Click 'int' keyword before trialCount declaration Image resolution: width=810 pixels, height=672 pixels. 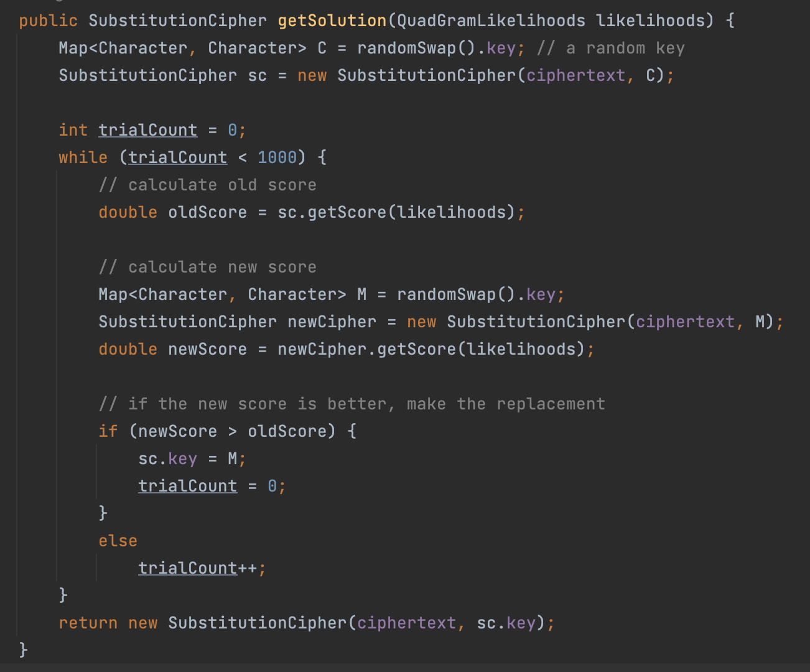(73, 130)
